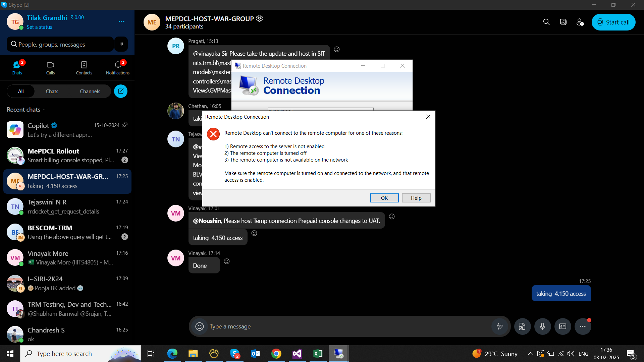The width and height of the screenshot is (644, 362).
Task: Click the add files icon
Action: 522,326
